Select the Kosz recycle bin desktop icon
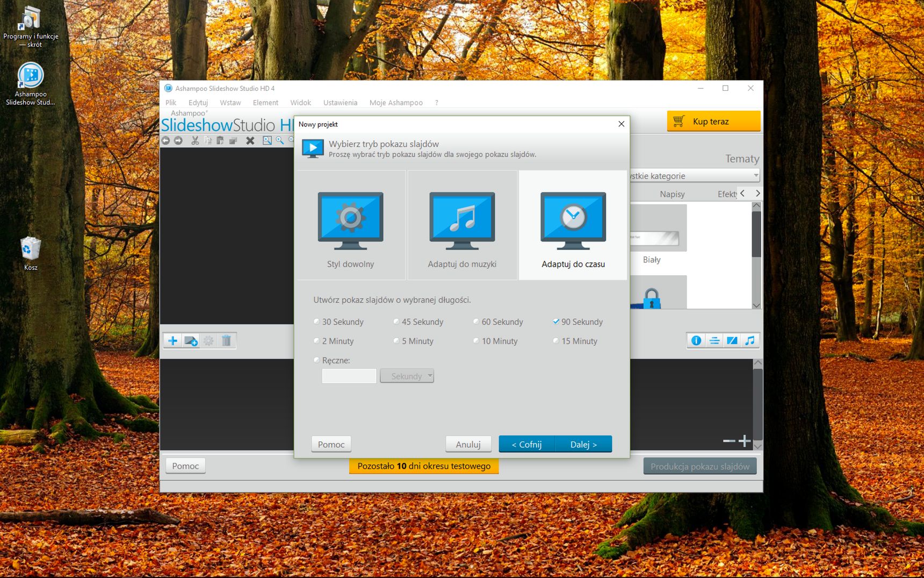This screenshot has width=924, height=578. pos(31,253)
